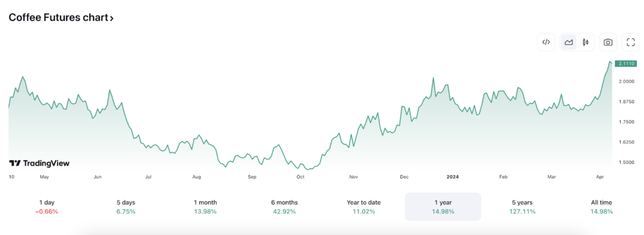Click the TradingView logo
The image size is (644, 235).
tap(40, 163)
